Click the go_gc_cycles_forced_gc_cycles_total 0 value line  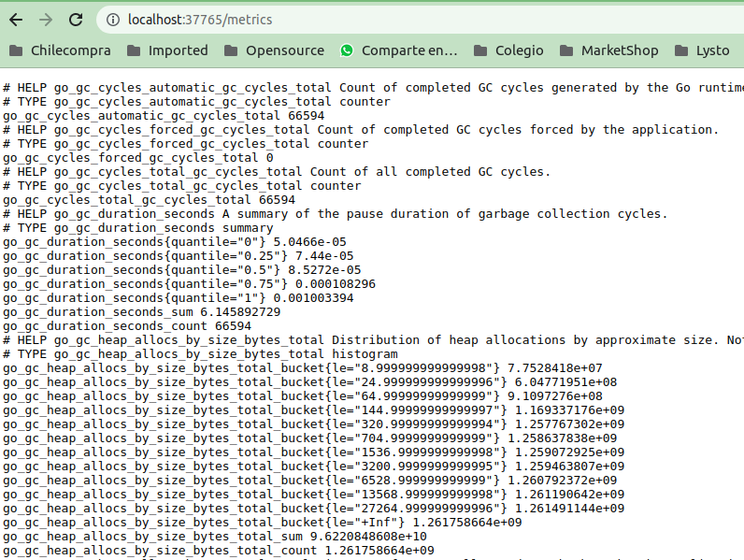click(x=138, y=158)
